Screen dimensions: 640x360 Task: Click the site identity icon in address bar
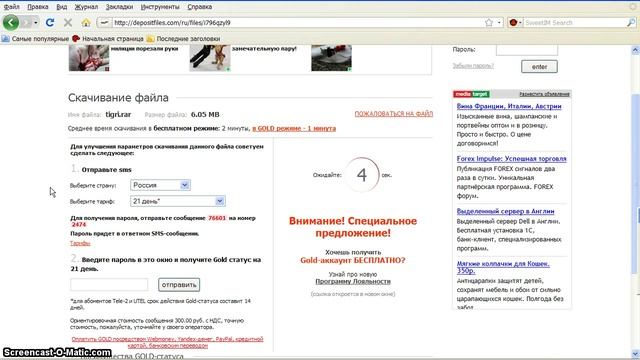[104, 22]
